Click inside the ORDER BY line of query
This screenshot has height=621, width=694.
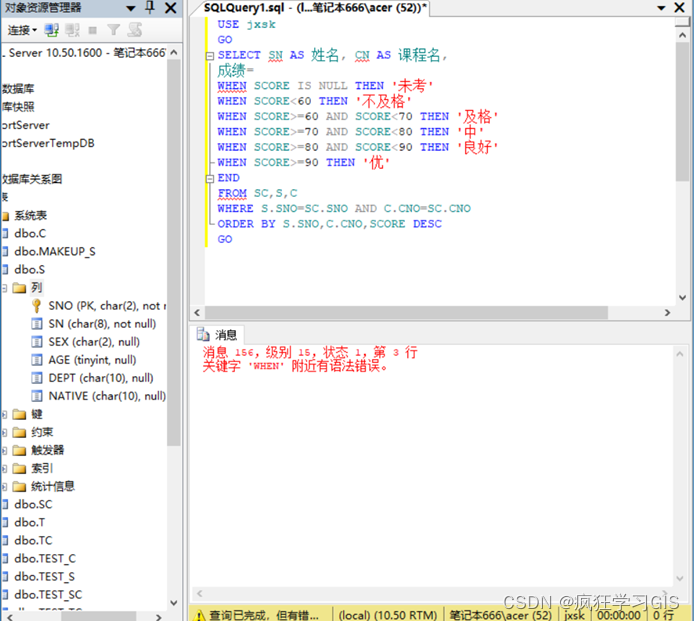329,224
